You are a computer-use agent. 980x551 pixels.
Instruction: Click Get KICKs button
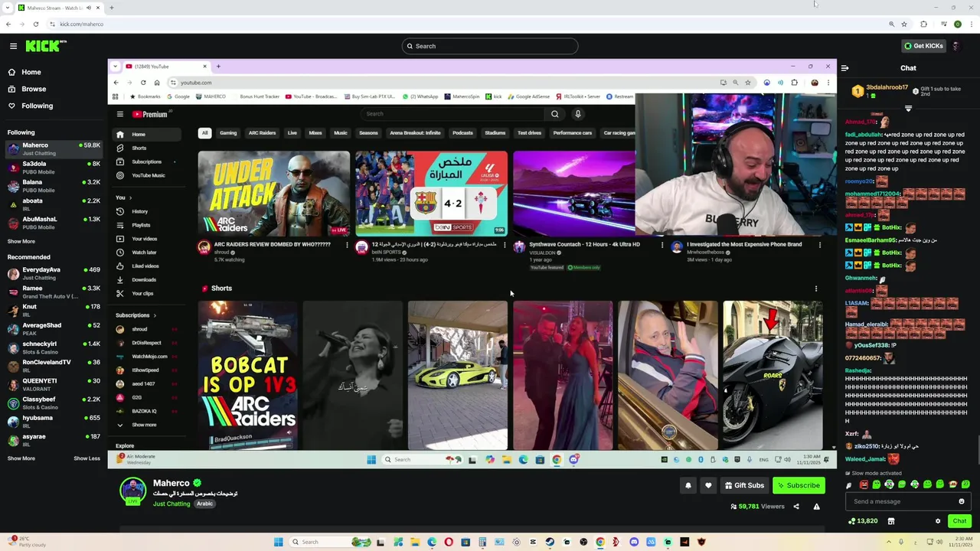923,46
